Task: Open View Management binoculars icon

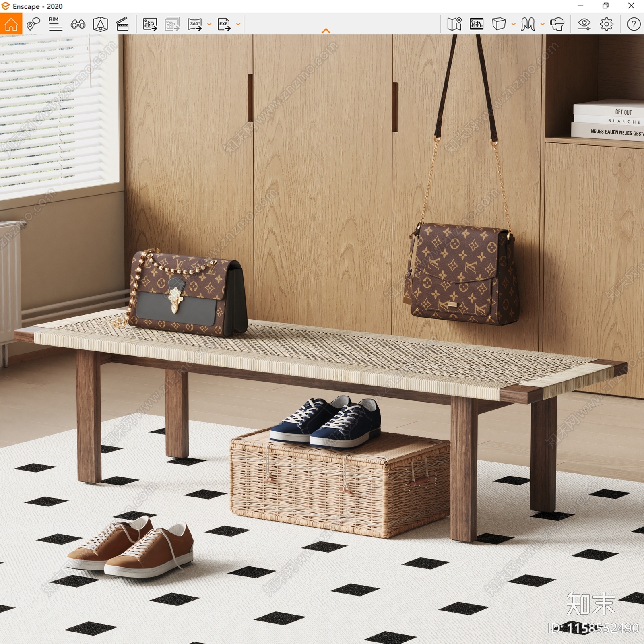Action: 78,25
